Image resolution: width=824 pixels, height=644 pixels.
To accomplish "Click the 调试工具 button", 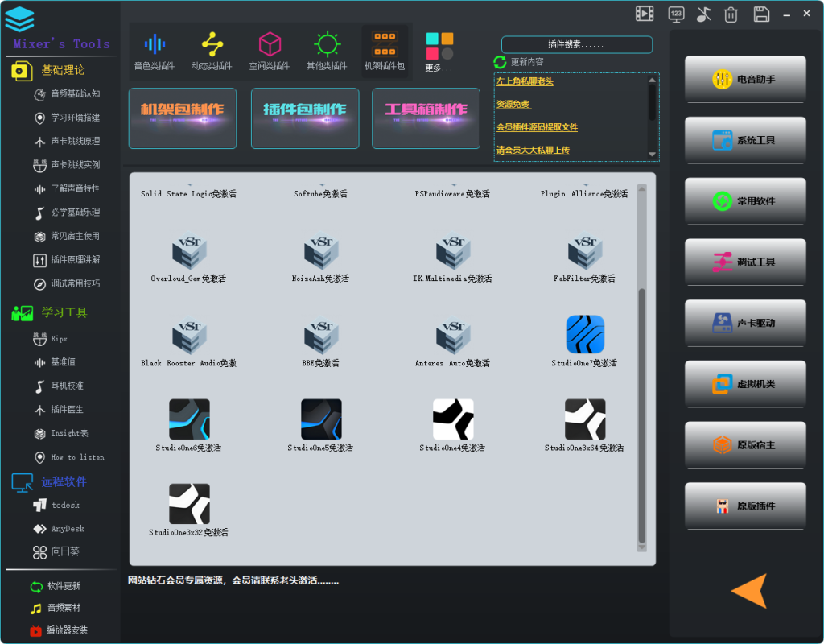I will [745, 262].
